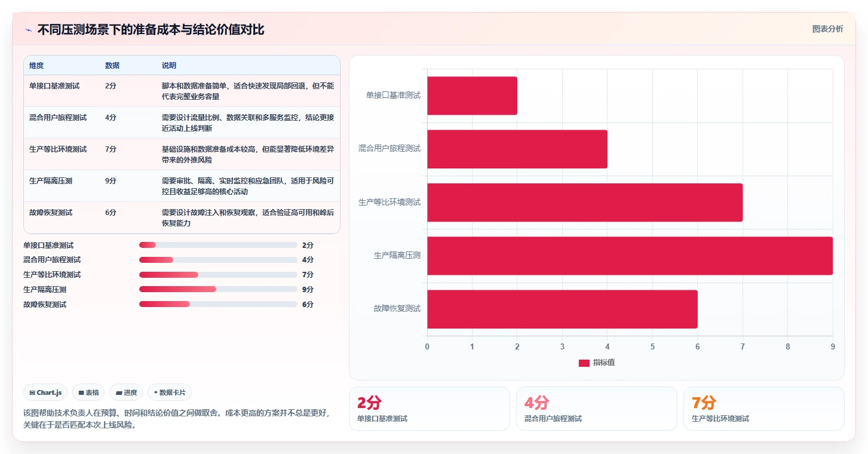Screen dimensions: 868x454
Task: Click the chart bar for 单接口基准测试
Action: tap(472, 96)
